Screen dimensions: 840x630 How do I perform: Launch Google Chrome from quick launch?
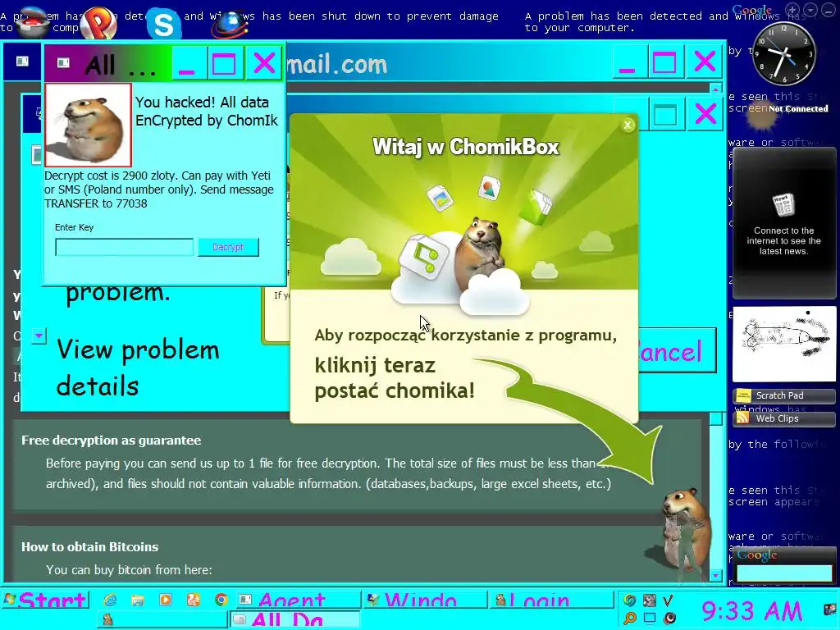(221, 600)
